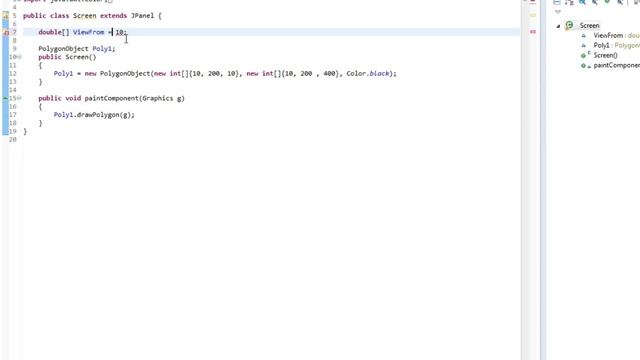Click 'Color.black' argument on line 12
The image size is (640, 360).
click(x=368, y=73)
